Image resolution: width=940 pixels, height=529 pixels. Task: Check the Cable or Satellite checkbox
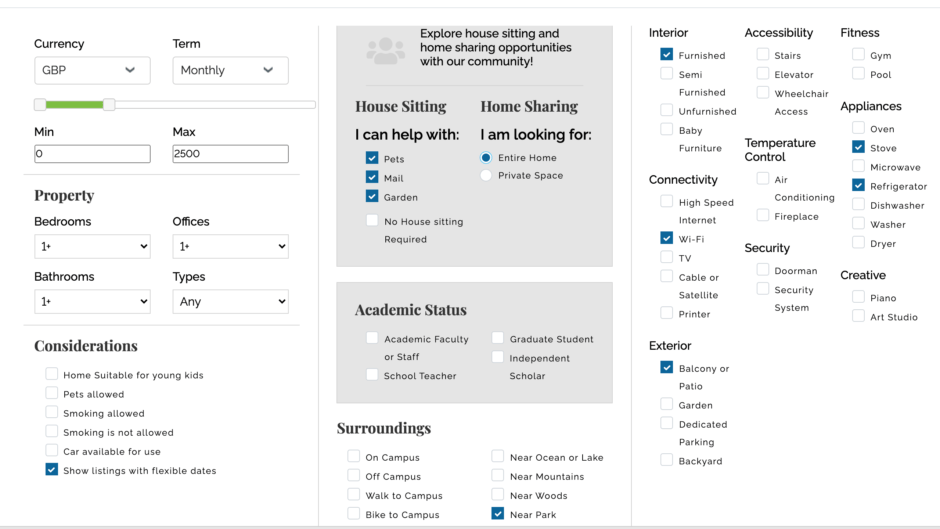pos(666,276)
